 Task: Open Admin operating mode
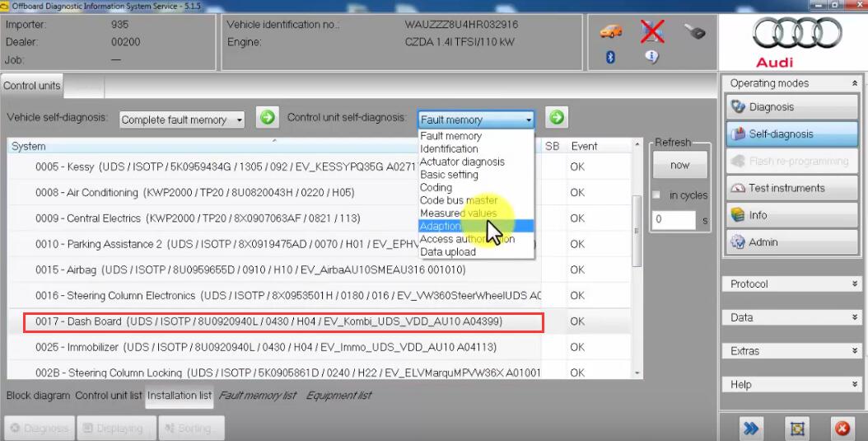point(791,242)
